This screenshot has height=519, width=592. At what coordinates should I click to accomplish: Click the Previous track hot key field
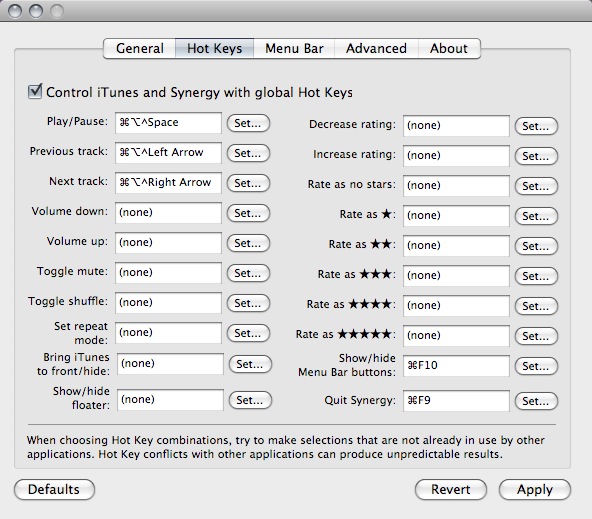pyautogui.click(x=168, y=152)
